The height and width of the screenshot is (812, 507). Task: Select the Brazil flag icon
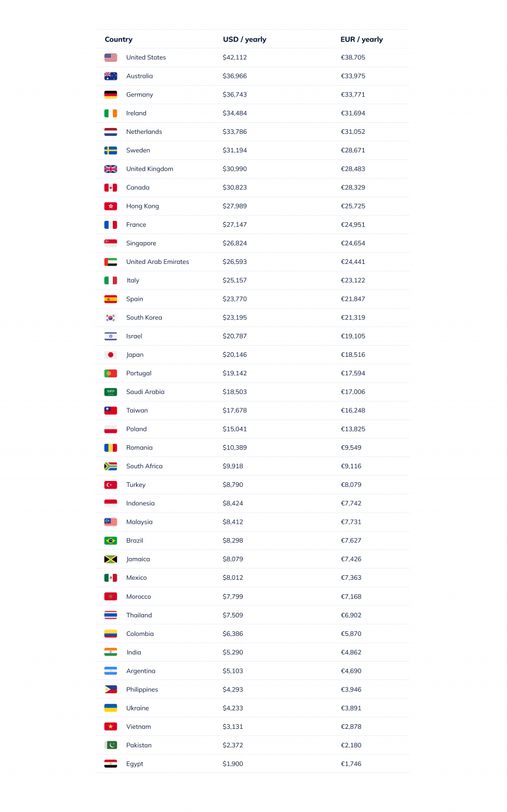pyautogui.click(x=110, y=540)
